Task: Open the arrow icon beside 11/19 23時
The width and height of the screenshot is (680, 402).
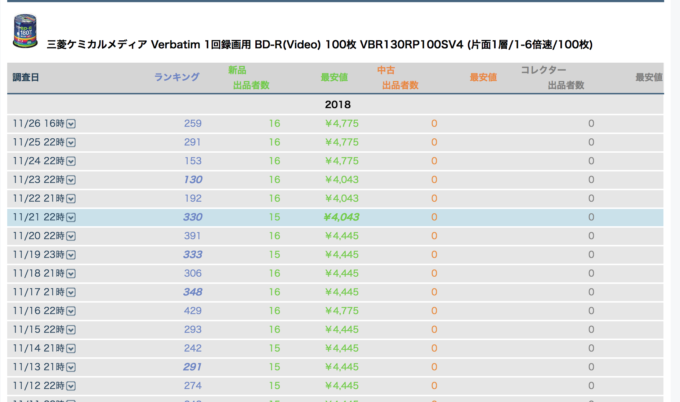Action: coord(71,255)
